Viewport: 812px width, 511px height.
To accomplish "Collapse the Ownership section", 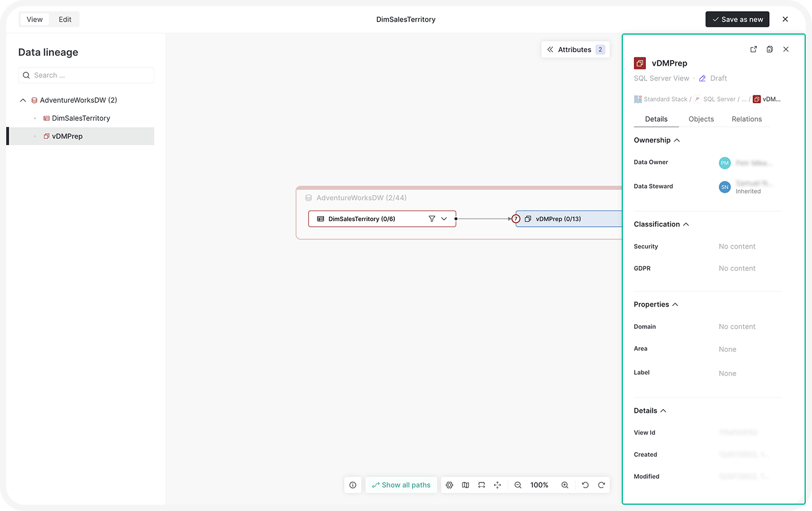I will click(677, 141).
